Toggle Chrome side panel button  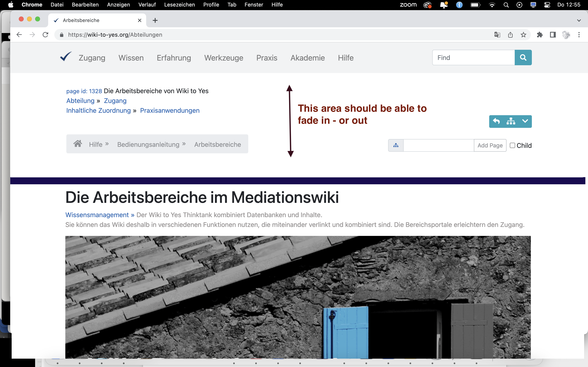[553, 35]
